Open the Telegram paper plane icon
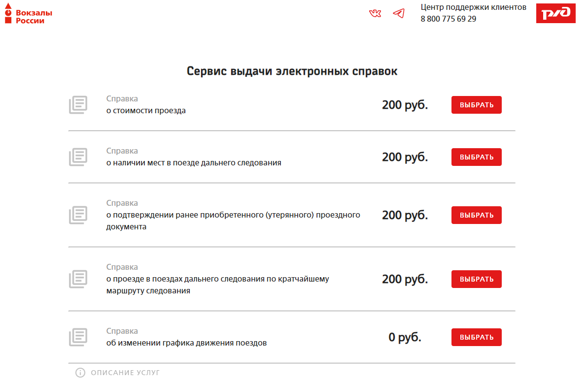The image size is (588, 382). (399, 13)
